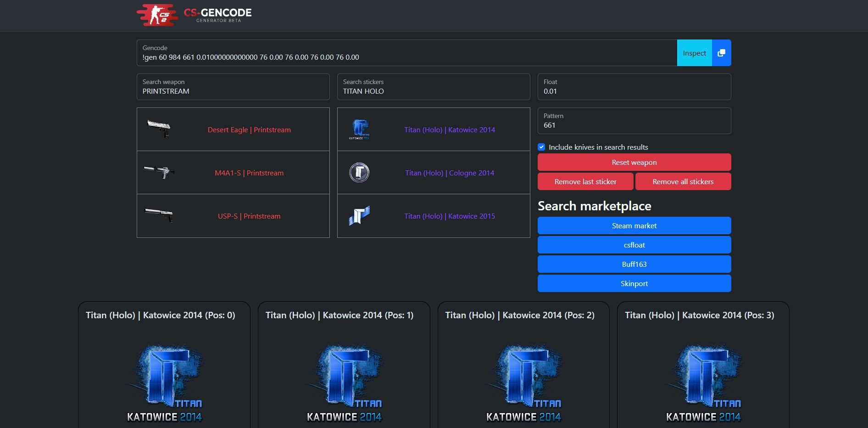
Task: Open Skinport marketplace search
Action: (634, 283)
